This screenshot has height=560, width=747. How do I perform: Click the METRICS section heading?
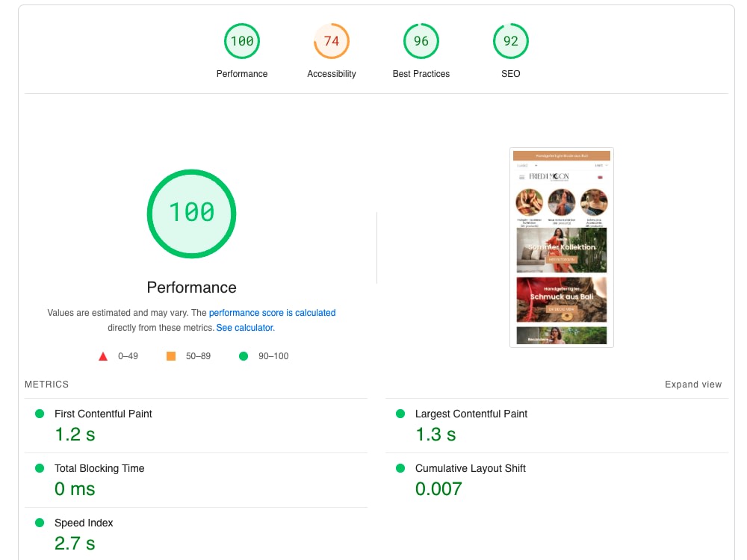pyautogui.click(x=46, y=385)
